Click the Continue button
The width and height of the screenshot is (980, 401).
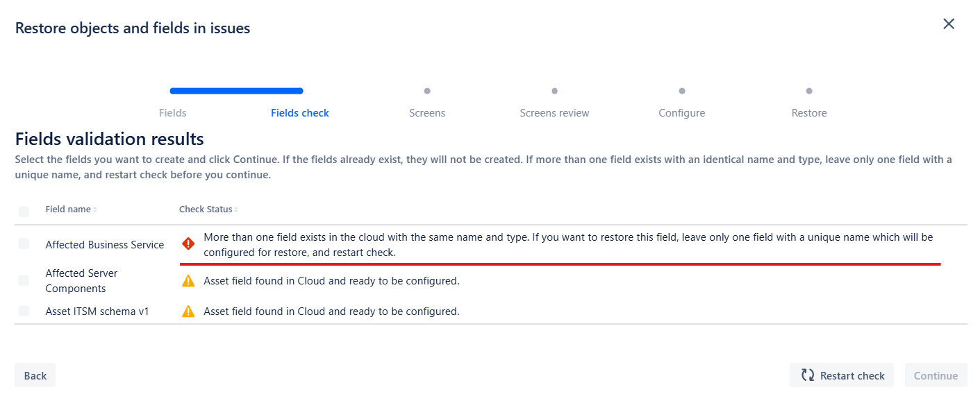tap(936, 375)
